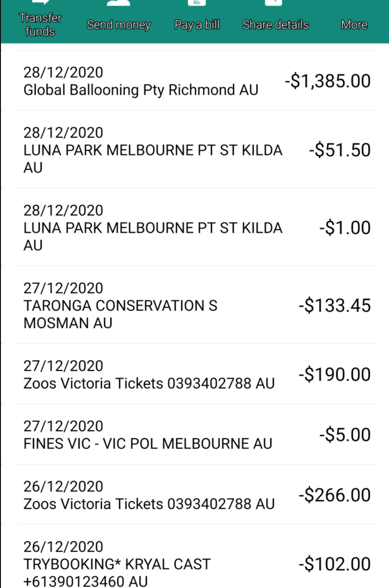Screen dimensions: 389x588
Task: Select the Send money label
Action: coord(119,25)
